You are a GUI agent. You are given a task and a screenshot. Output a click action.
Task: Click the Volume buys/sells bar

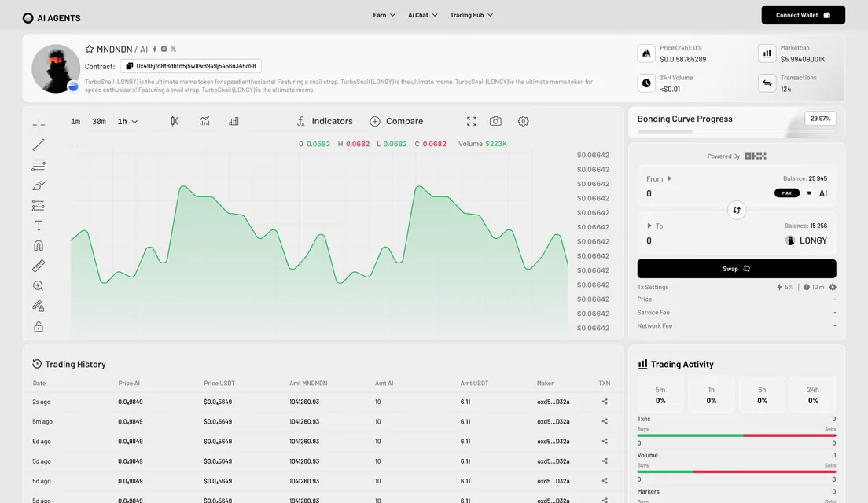[x=737, y=472]
